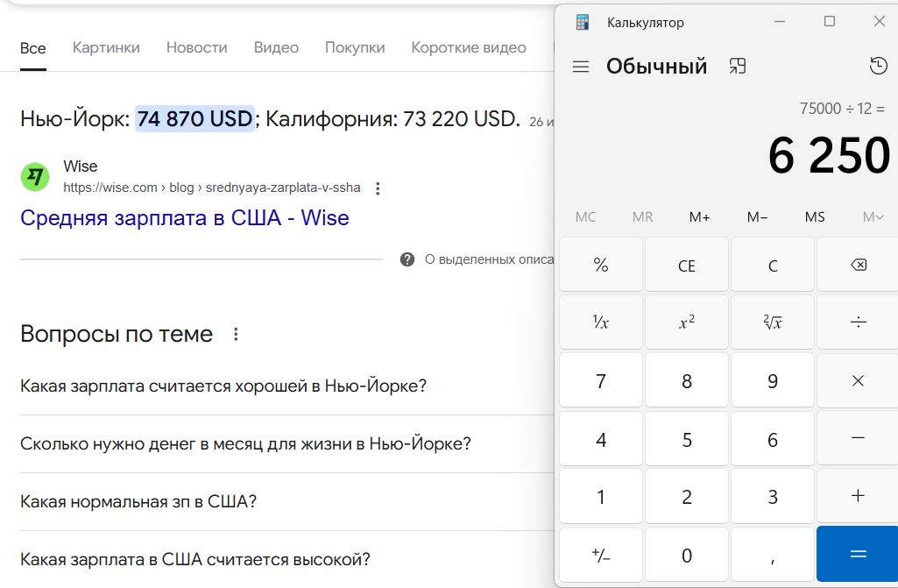This screenshot has height=588, width=898.
Task: Click the calculator app icon in the title bar
Action: click(583, 23)
